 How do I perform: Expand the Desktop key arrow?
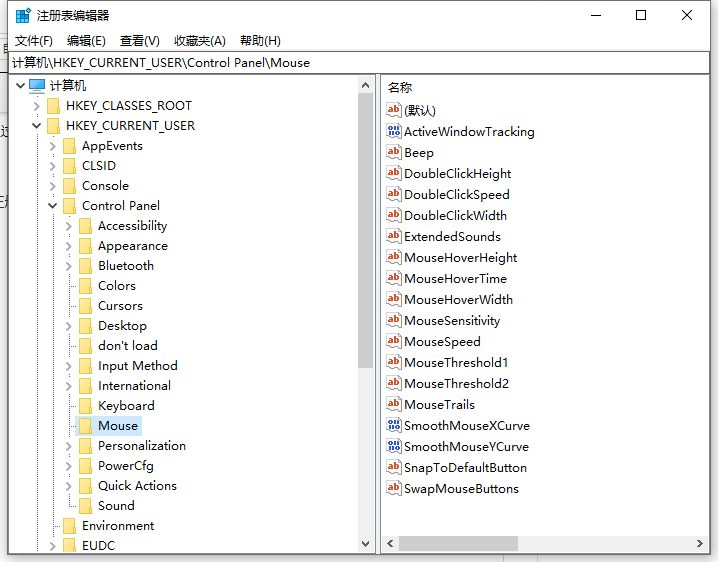69,325
